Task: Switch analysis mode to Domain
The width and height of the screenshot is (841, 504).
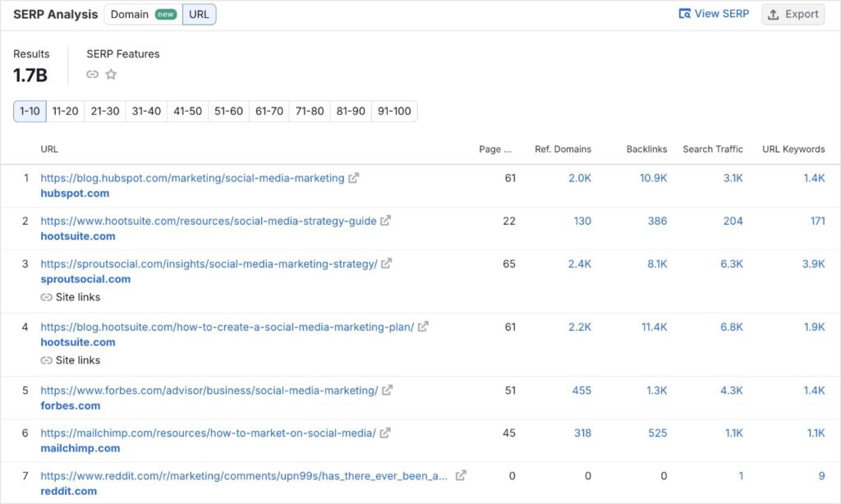Action: click(x=131, y=14)
